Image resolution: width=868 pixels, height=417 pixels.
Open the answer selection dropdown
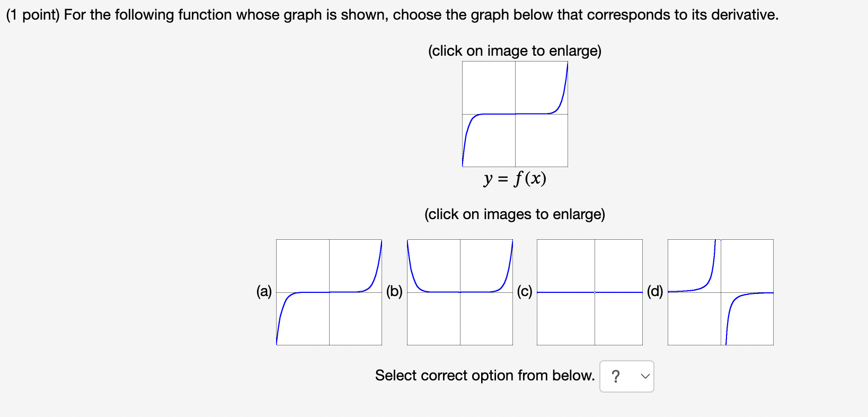tap(626, 376)
